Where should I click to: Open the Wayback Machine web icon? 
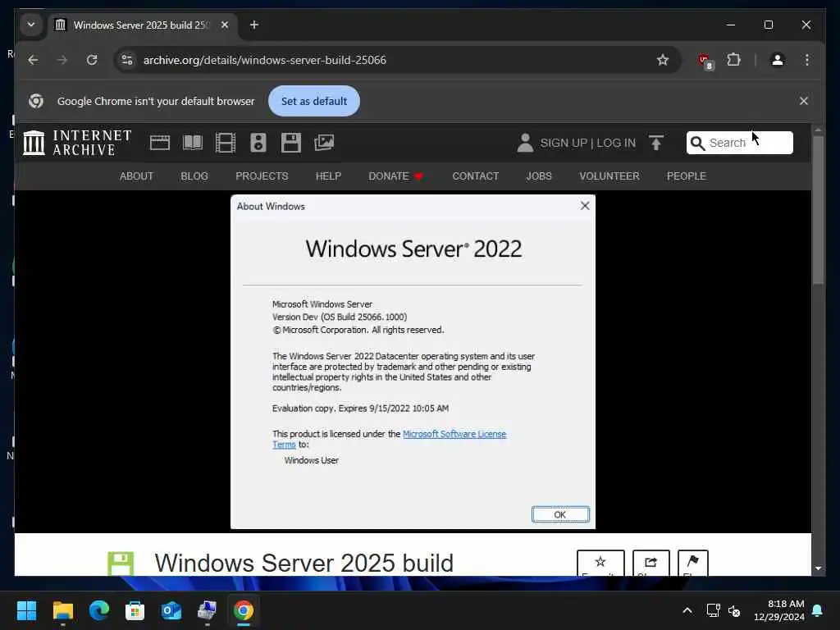click(160, 143)
